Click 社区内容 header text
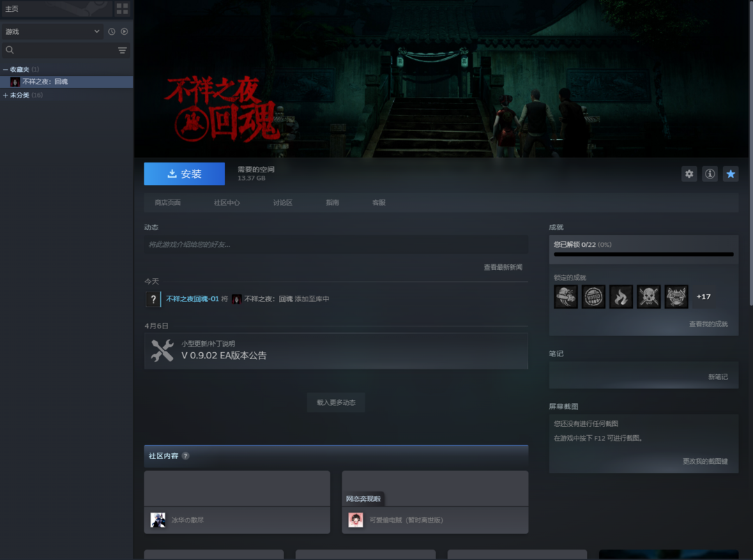This screenshot has height=560, width=753. (163, 456)
